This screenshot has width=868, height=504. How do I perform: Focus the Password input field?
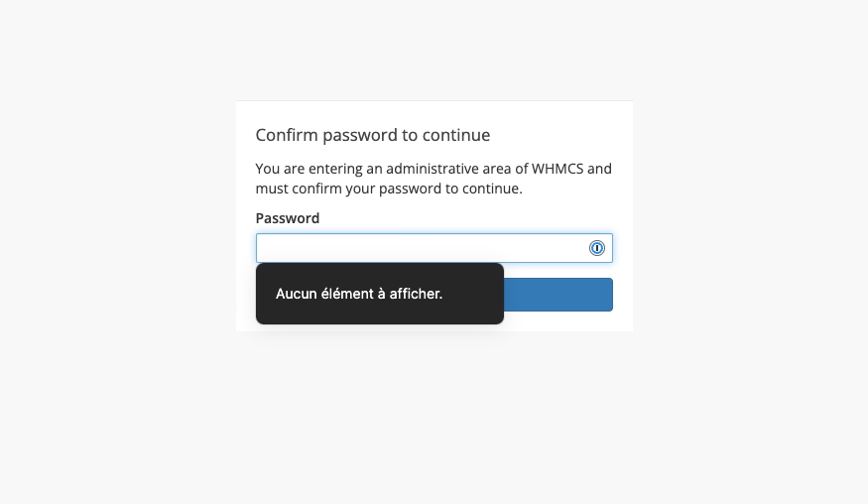pyautogui.click(x=417, y=248)
